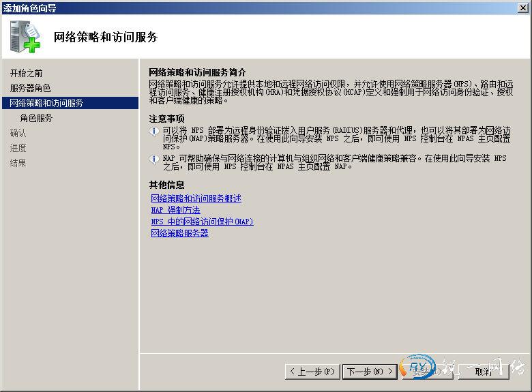
Task: Click the 网络策略和访问服务简介 heading
Action: tap(198, 72)
